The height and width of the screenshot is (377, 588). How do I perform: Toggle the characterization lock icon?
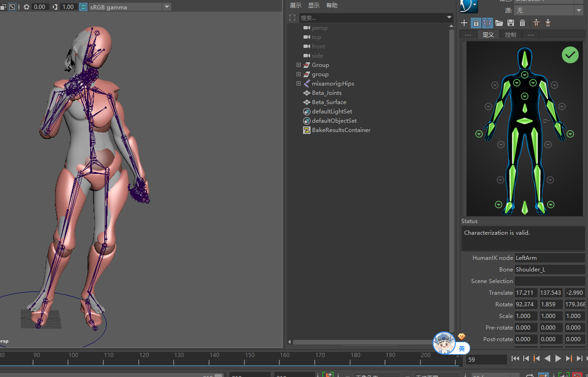(476, 23)
